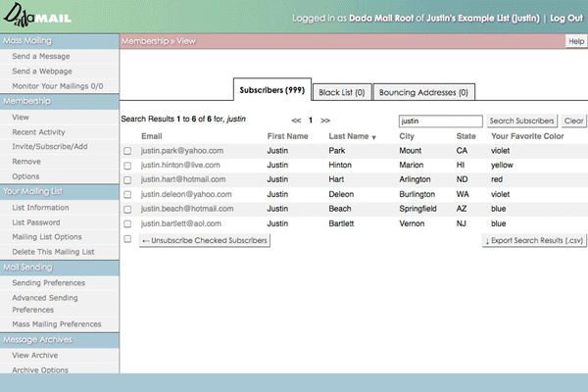Check the box for justin.park@yahoo.com
Screen dimensions: 588x392
(x=127, y=151)
